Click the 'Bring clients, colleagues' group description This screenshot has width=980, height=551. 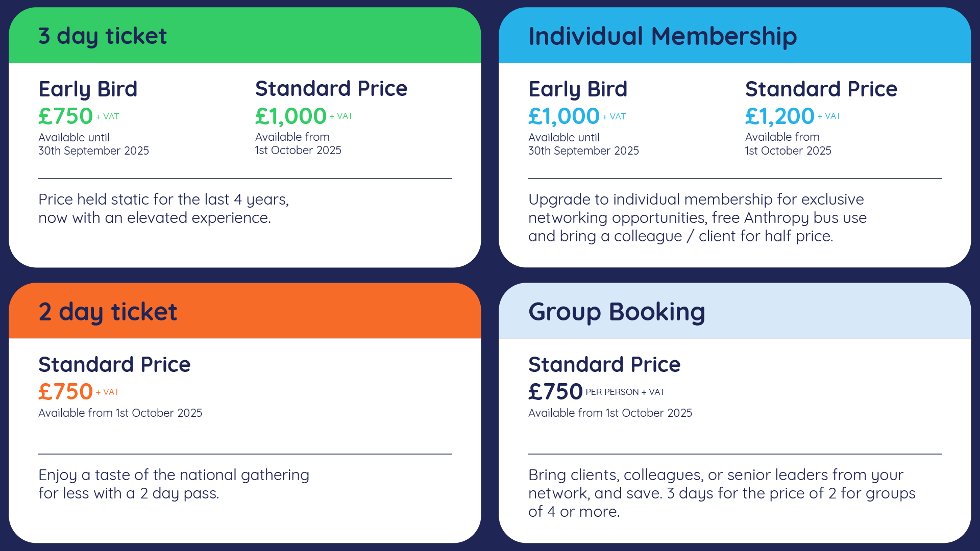(722, 493)
